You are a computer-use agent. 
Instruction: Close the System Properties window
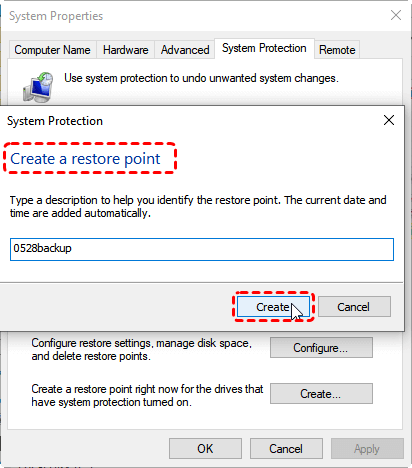click(x=396, y=15)
